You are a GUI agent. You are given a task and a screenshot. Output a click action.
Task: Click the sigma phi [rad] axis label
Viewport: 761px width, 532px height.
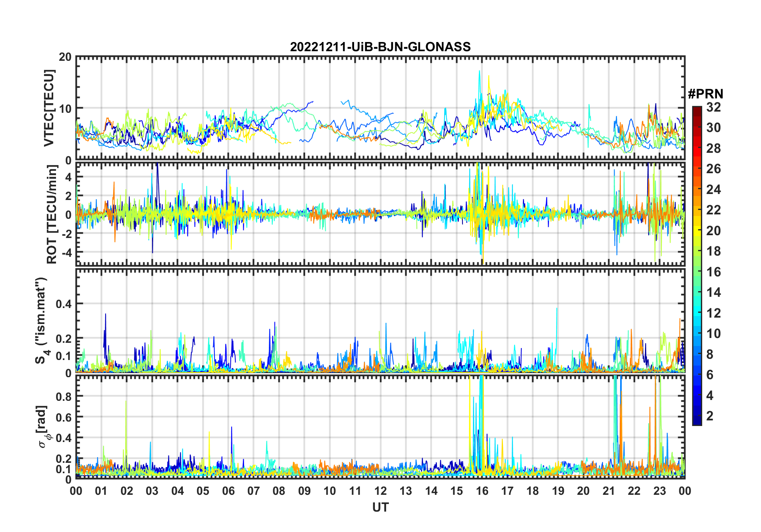click(x=43, y=426)
